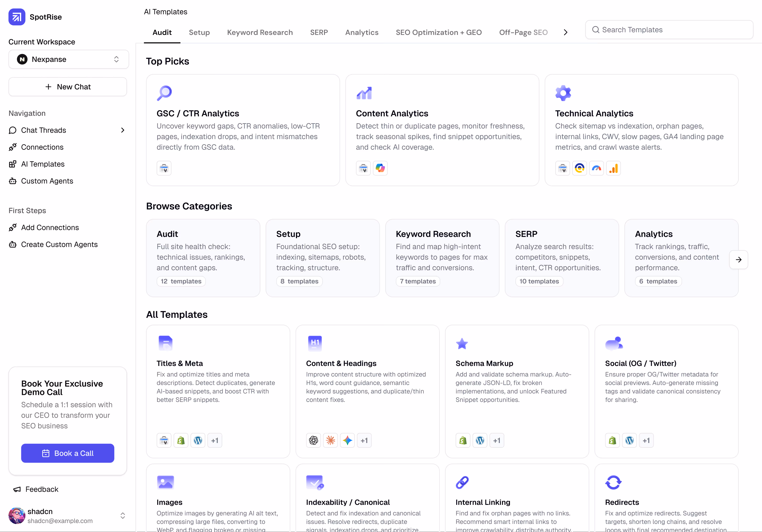Screen dimensions: 762x532
Task: Switch to the Keyword Research tab
Action: 260,32
